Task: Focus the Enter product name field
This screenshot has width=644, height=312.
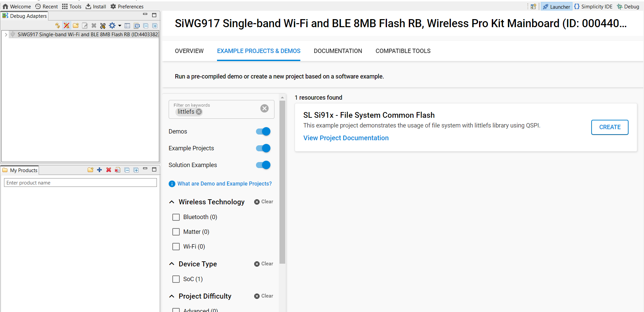Action: point(80,183)
